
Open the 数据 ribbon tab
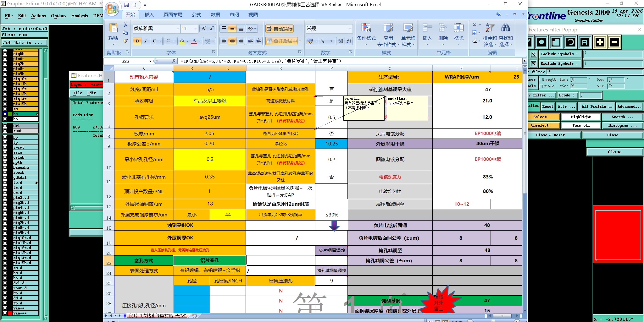215,14
